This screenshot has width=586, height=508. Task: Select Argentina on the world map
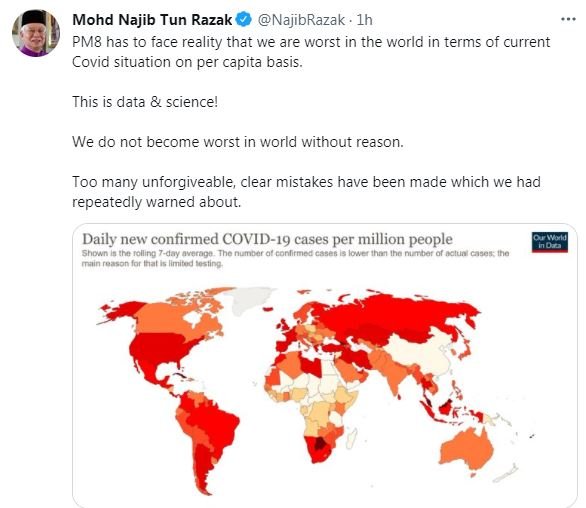203,467
